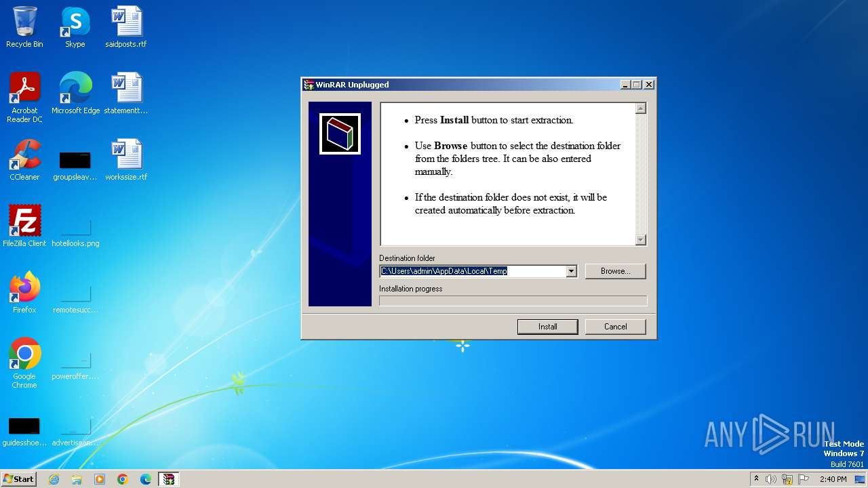Click into the Destination folder path field
This screenshot has height=488, width=868.
(473, 271)
